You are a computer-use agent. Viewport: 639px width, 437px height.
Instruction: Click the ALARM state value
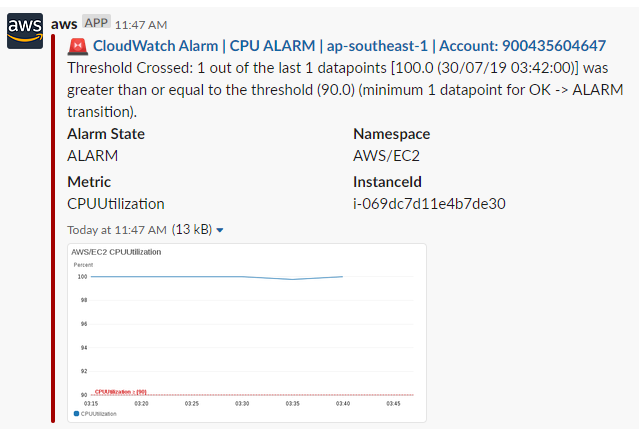pos(93,156)
